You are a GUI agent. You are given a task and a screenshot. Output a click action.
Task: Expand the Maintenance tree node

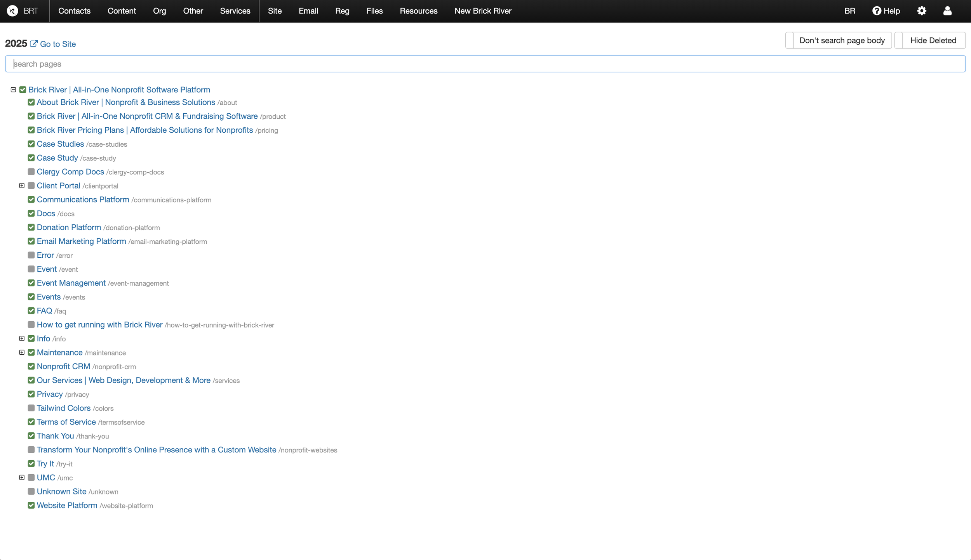point(22,352)
